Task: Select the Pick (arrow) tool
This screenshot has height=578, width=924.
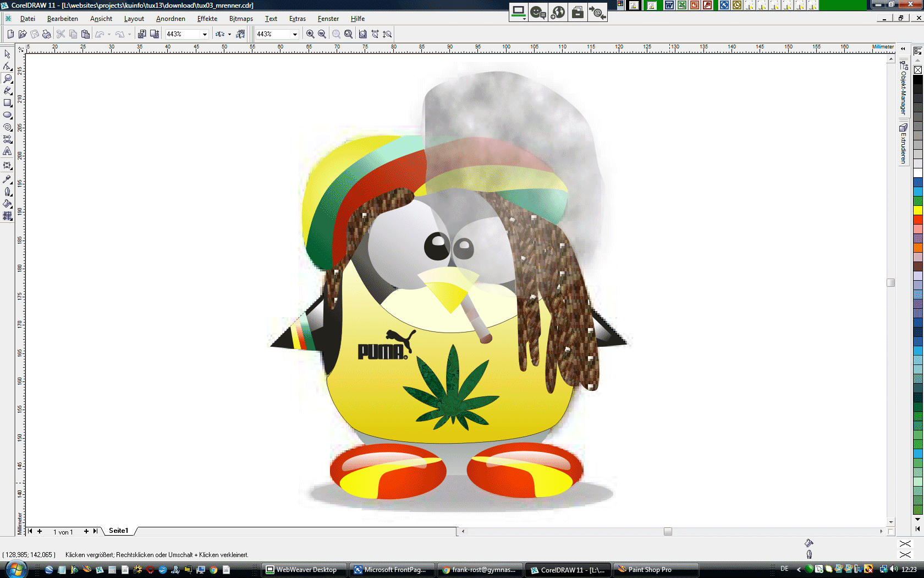Action: tap(7, 54)
